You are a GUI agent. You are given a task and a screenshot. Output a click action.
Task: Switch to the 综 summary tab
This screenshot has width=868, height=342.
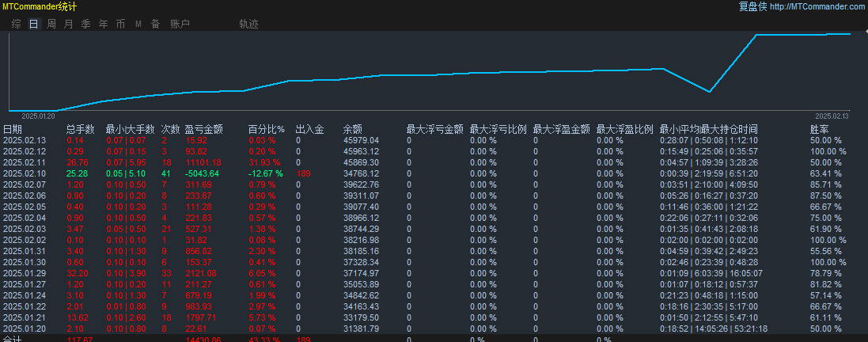(x=17, y=24)
